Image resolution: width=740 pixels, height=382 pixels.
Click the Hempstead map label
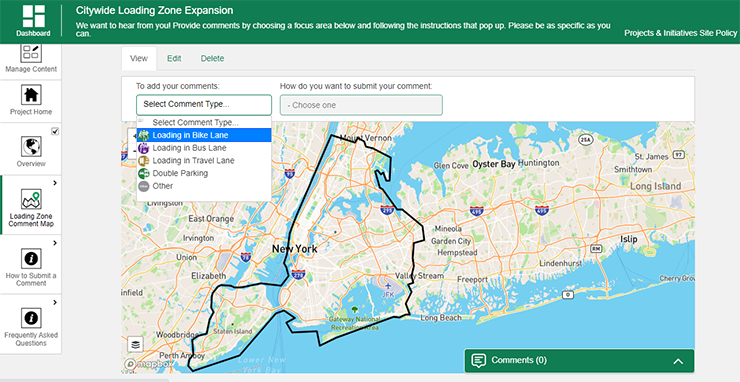(457, 253)
